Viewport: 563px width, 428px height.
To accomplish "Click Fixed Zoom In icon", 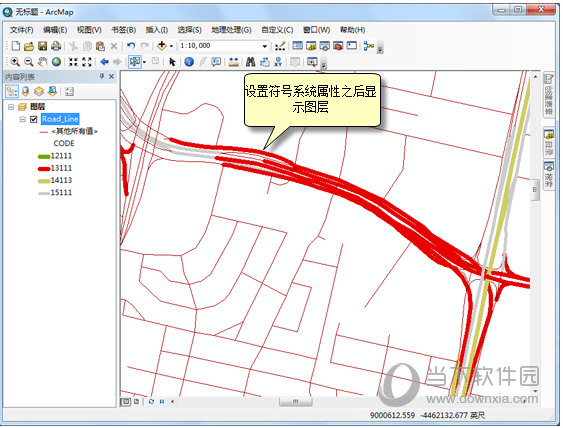I will [73, 62].
